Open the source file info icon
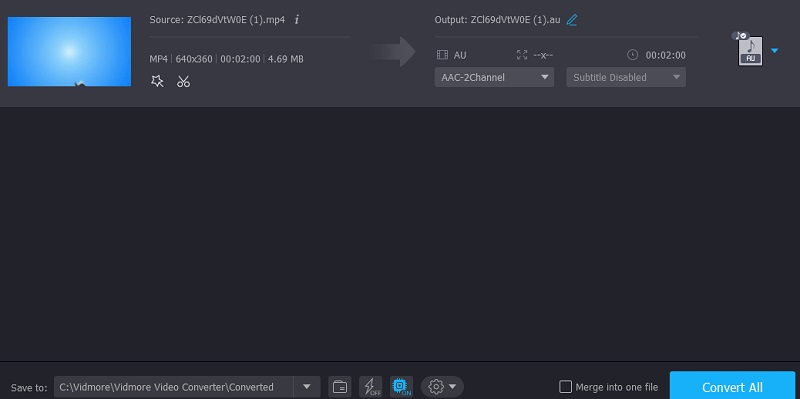800x399 pixels. point(297,20)
